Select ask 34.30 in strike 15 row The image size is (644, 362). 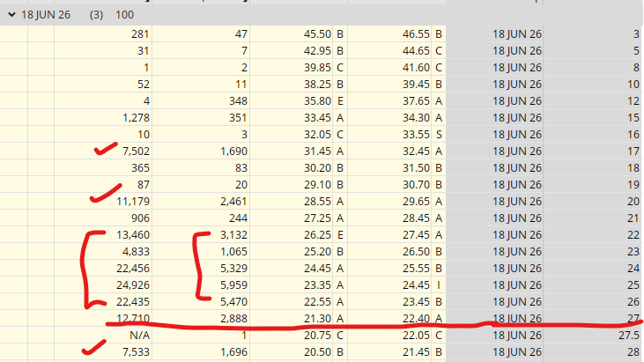(x=416, y=118)
